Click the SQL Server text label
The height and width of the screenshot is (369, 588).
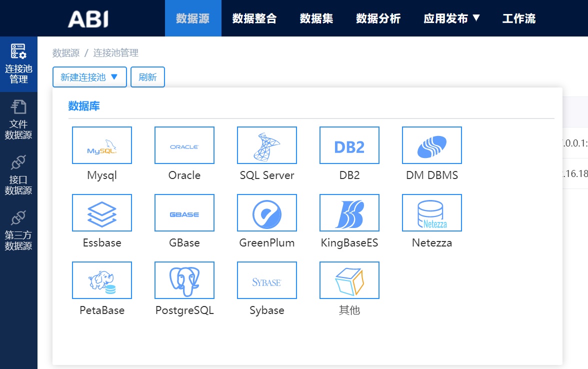(x=267, y=175)
